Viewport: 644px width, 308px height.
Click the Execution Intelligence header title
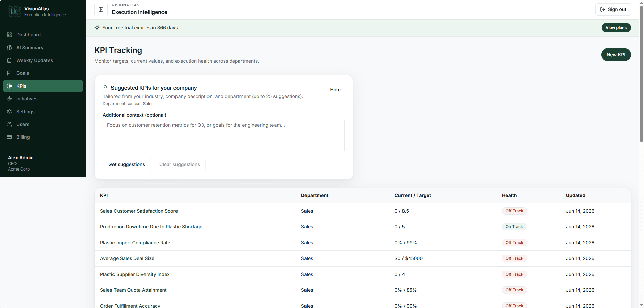click(x=139, y=12)
